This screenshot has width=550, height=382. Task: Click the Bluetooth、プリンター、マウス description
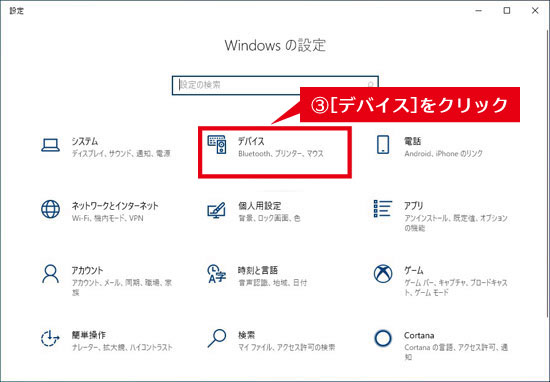click(281, 154)
